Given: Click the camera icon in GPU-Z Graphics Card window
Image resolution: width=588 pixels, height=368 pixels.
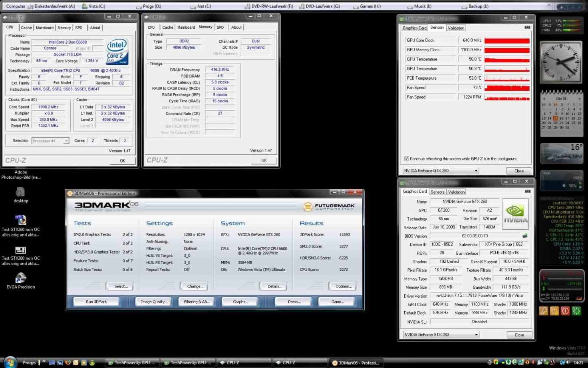Looking at the screenshot, I should pyautogui.click(x=527, y=191).
